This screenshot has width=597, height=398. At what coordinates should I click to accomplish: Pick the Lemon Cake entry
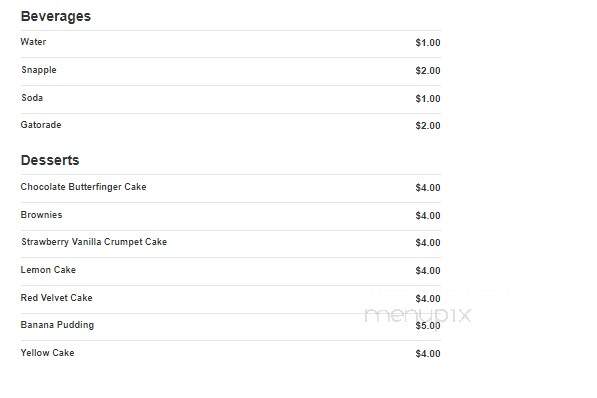coord(48,270)
